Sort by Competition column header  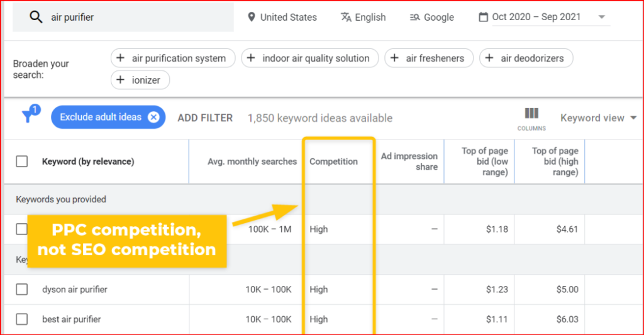333,162
